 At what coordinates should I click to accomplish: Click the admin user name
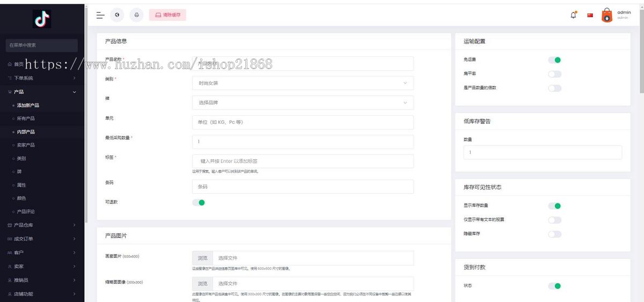(x=624, y=12)
